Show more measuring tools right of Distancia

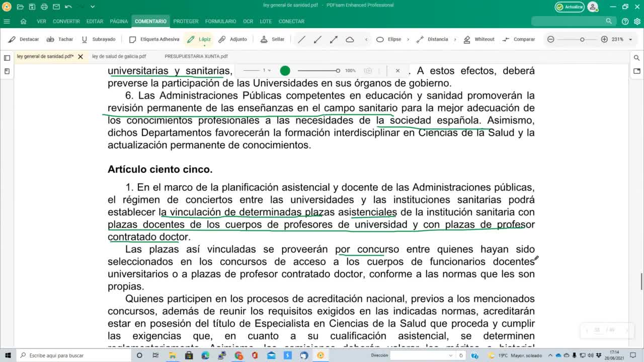tap(455, 39)
